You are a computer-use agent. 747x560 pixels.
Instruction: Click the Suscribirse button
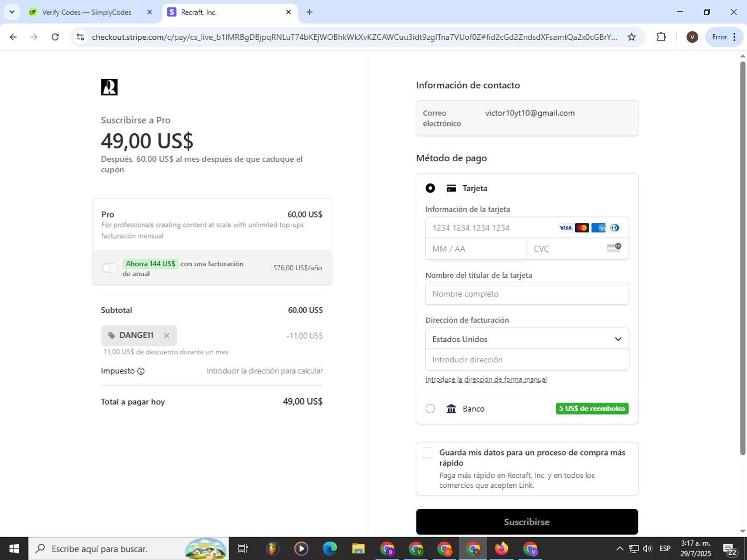[x=527, y=522]
